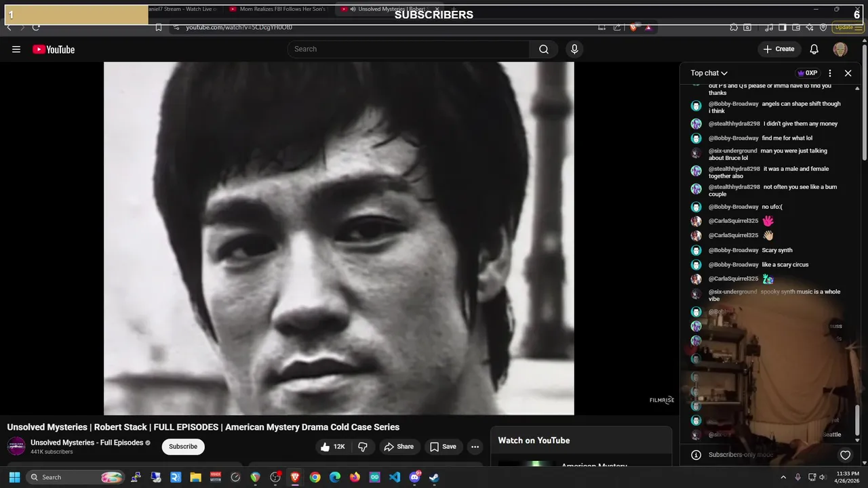Expand the Top chat dropdown
868x488 pixels.
(709, 73)
